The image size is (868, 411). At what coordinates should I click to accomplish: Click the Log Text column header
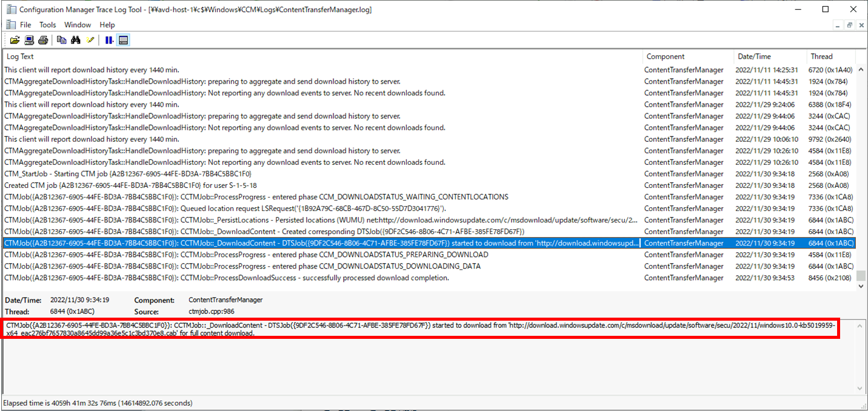[322, 56]
